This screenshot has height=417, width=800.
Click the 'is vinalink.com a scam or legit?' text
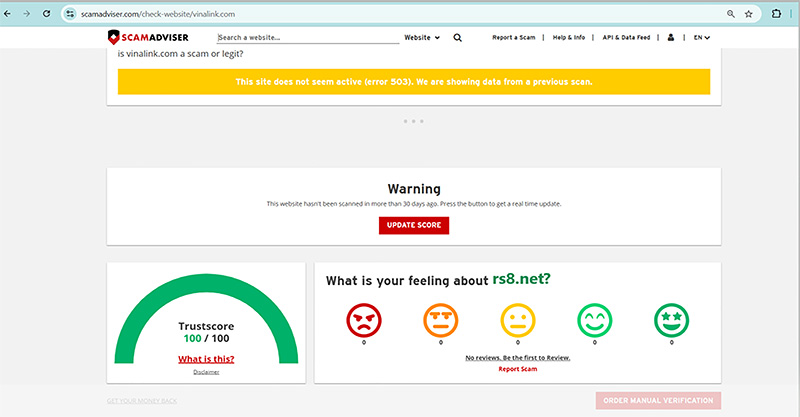click(x=181, y=54)
